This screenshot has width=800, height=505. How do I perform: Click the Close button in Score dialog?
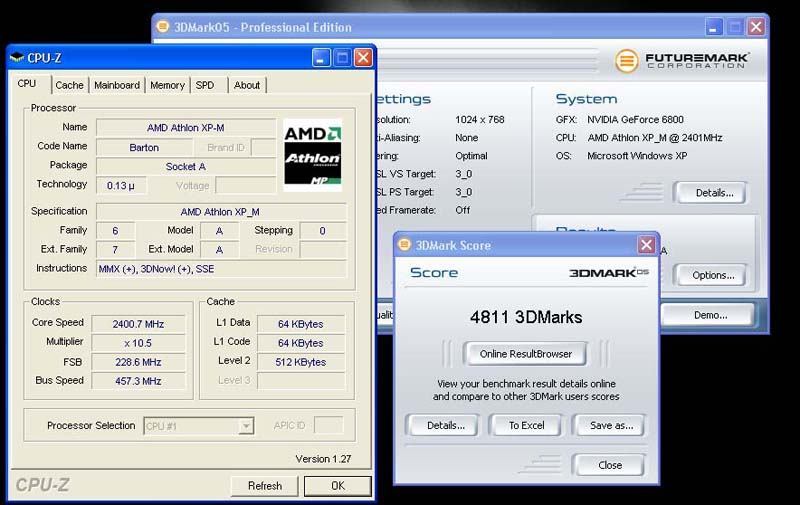[610, 465]
